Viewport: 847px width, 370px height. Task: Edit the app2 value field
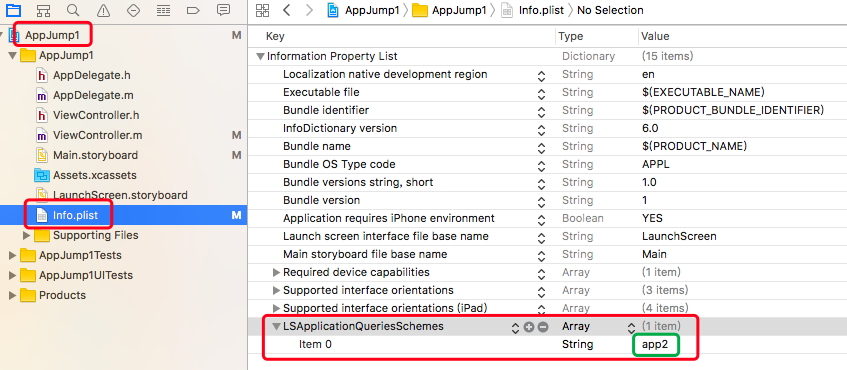click(x=655, y=345)
